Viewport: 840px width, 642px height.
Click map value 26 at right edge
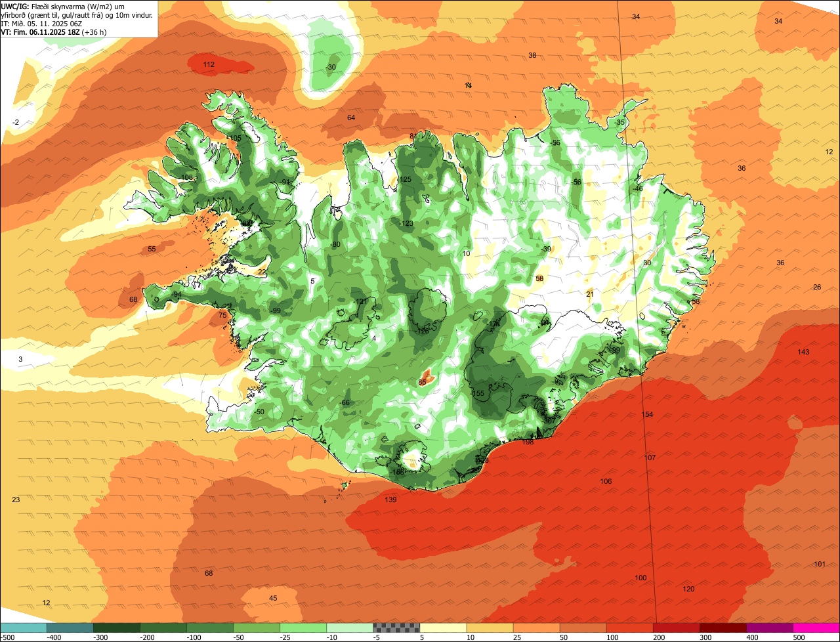[817, 287]
